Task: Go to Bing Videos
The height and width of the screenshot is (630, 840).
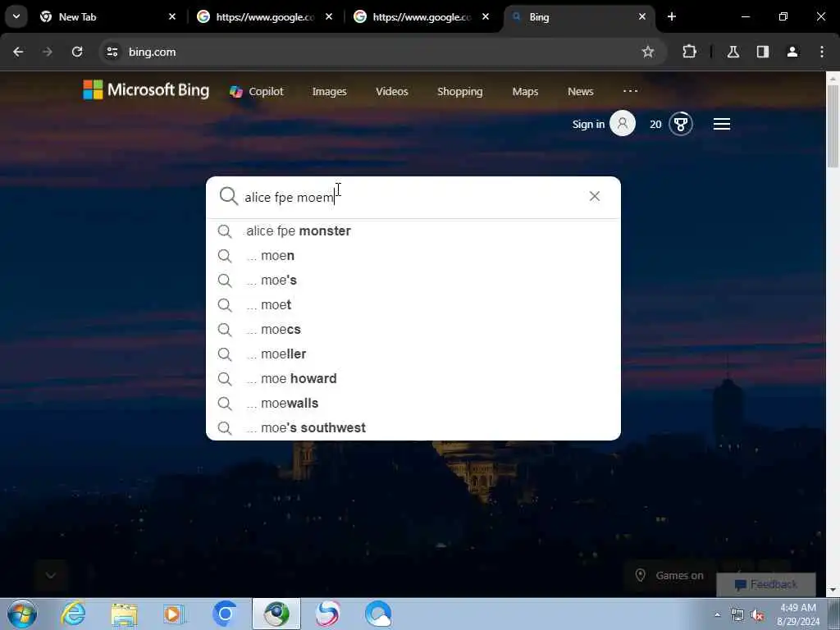Action: (x=392, y=92)
